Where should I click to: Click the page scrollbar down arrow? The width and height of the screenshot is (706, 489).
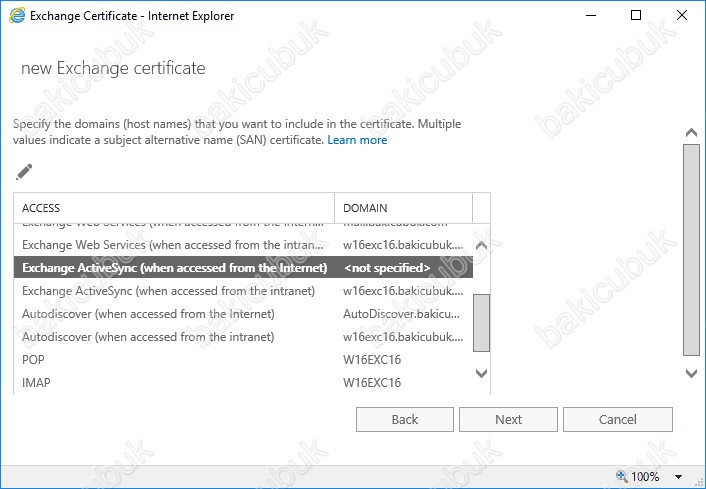[691, 373]
